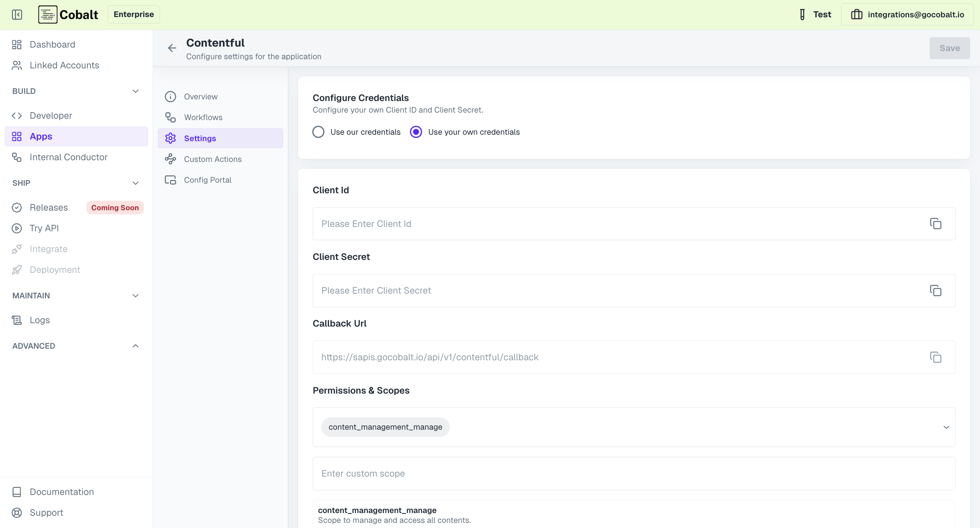
Task: Remove the content_management_manage scope chip
Action: tap(385, 427)
